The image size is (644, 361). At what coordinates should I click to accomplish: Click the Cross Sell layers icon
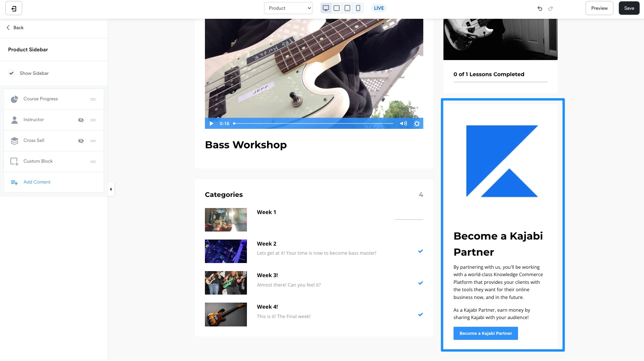click(x=14, y=141)
